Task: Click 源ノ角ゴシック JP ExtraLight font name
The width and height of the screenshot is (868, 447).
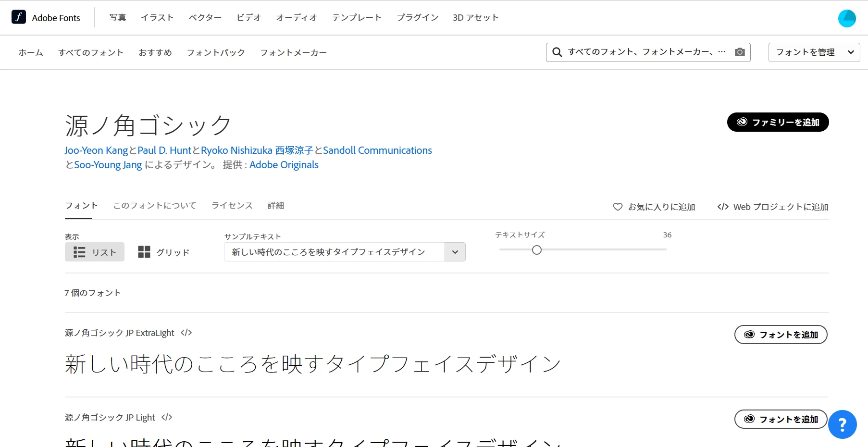Action: [120, 333]
